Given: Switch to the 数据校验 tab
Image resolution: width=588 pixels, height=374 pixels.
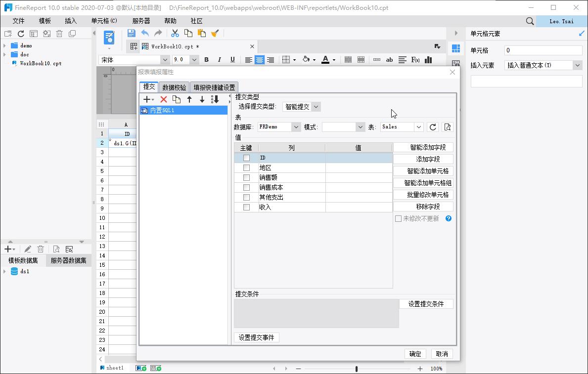Looking at the screenshot, I should coord(174,86).
